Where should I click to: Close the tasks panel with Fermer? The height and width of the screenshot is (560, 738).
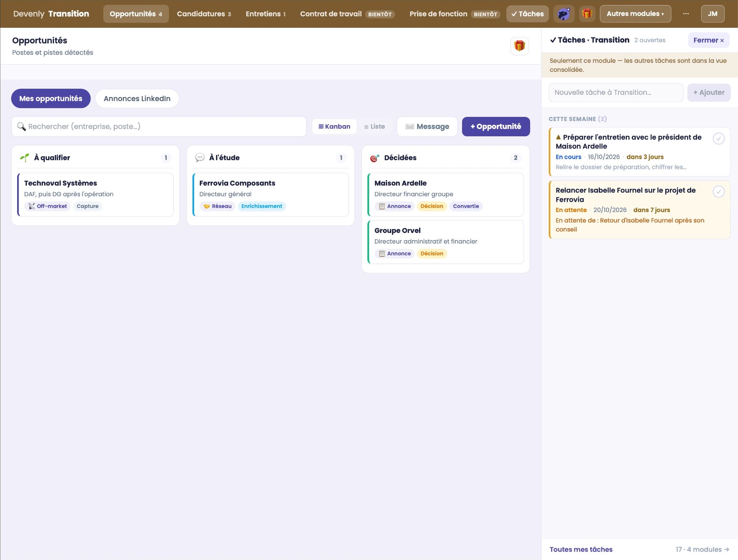coord(708,40)
